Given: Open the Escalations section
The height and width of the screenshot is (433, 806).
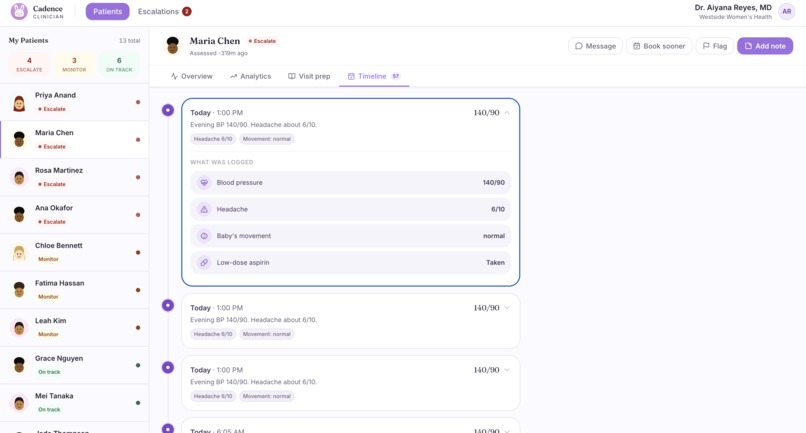Looking at the screenshot, I should [164, 11].
